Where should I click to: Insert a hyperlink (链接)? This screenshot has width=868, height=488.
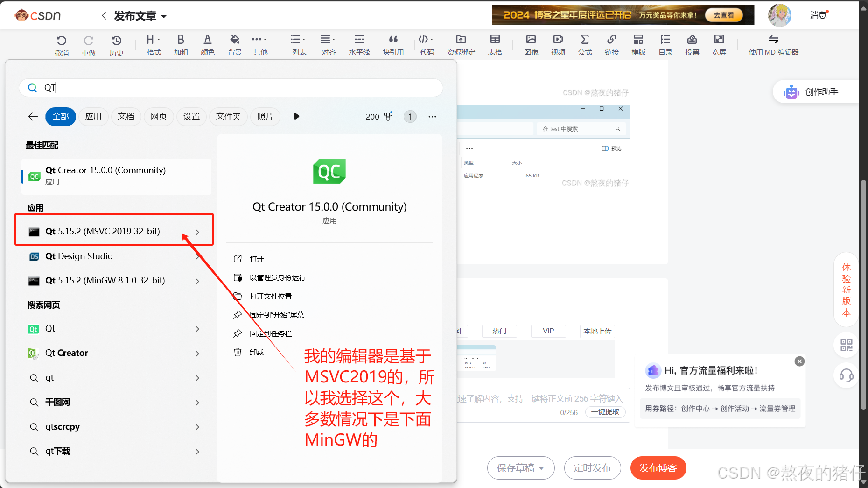(612, 45)
